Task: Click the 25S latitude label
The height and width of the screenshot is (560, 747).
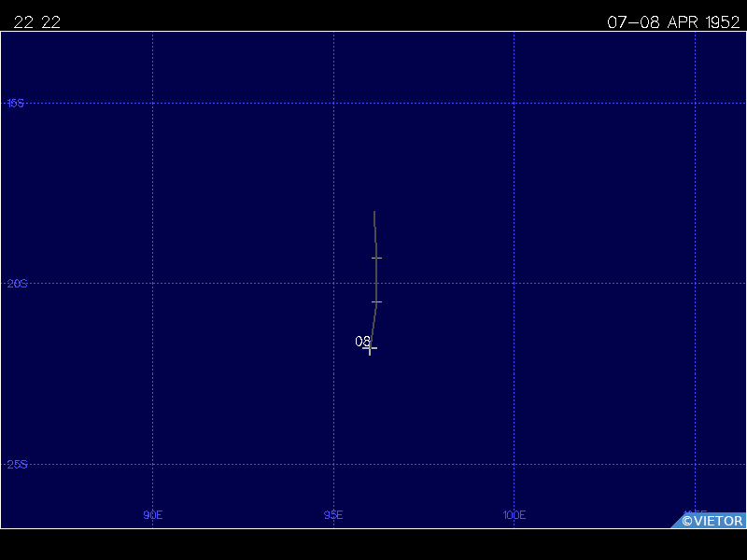Action: point(17,464)
